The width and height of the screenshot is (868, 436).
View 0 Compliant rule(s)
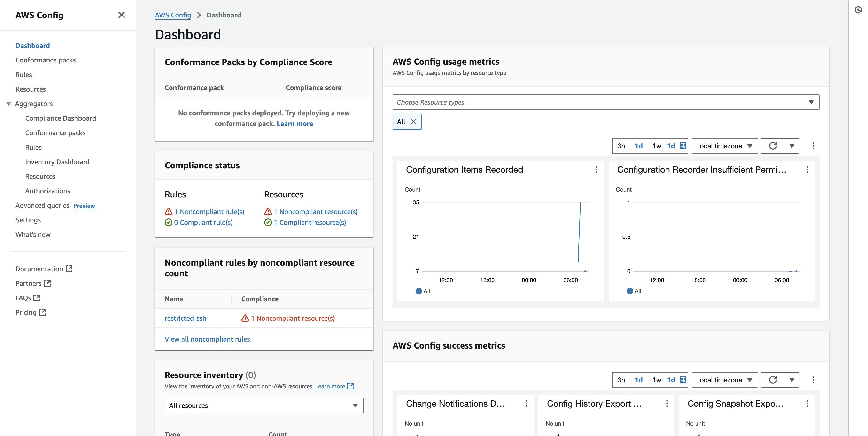tap(203, 222)
